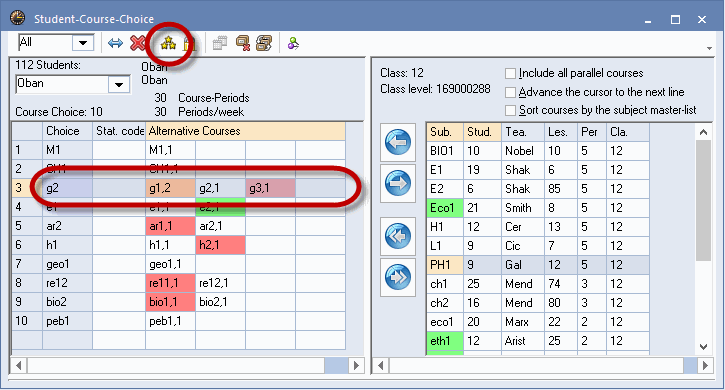Screen dimensions: 725x390
Task: Select the red ar1,1 alternative course cell
Action: (170, 226)
